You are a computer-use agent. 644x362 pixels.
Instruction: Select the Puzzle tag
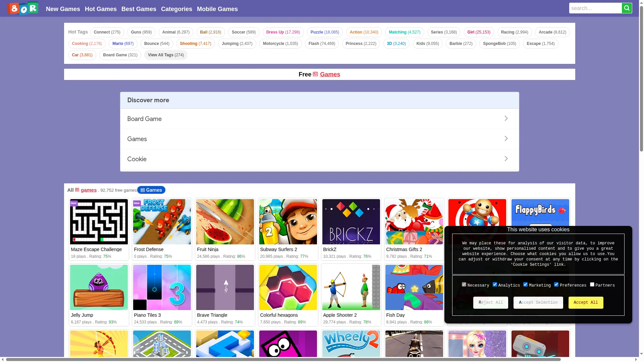(325, 32)
